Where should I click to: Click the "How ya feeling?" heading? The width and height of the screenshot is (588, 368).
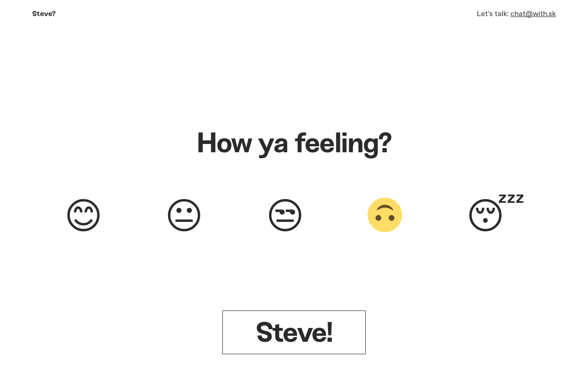pyautogui.click(x=294, y=143)
